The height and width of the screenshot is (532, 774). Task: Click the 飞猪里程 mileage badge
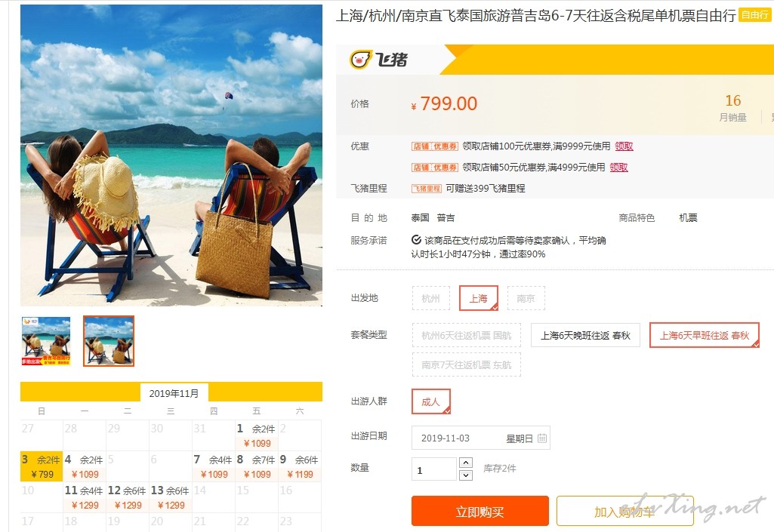tap(427, 189)
